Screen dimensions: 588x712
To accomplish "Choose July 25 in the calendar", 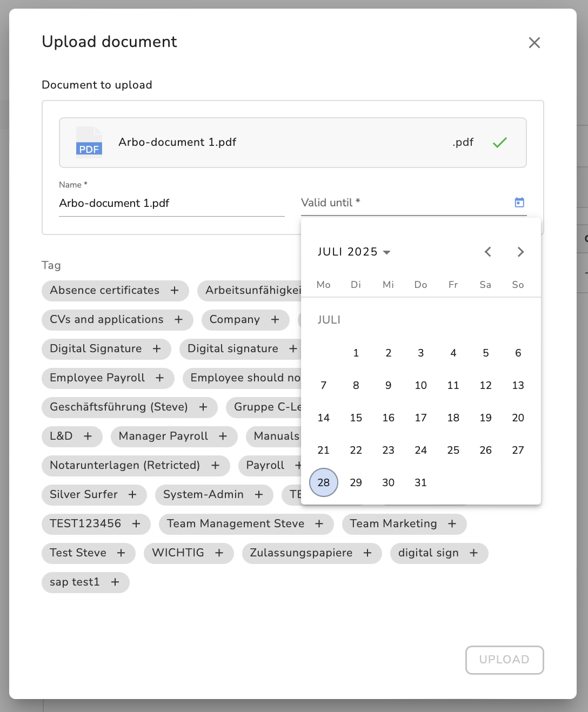I will 453,450.
